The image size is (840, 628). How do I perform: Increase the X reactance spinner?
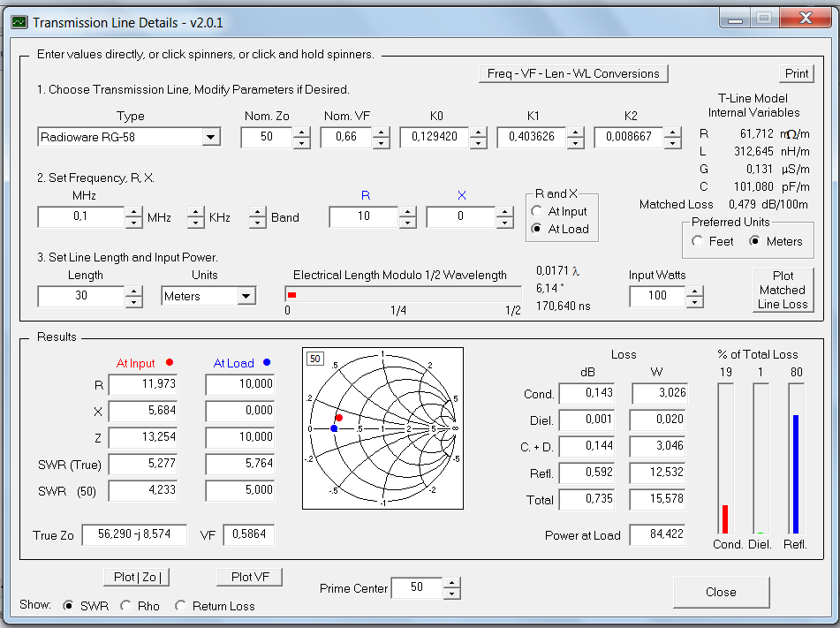(x=504, y=212)
